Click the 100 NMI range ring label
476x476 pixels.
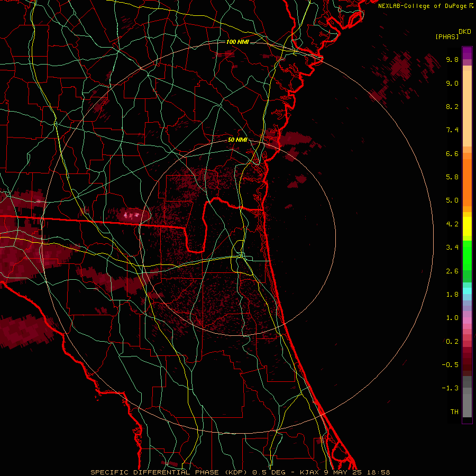click(237, 42)
